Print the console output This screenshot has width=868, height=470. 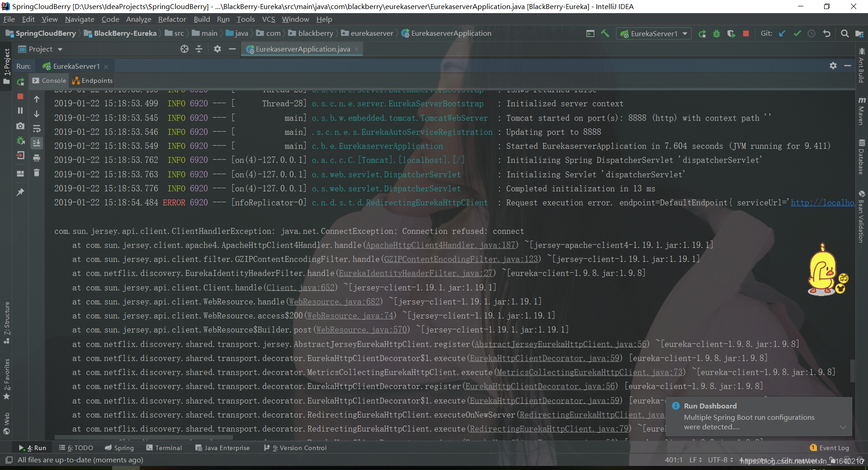coord(37,158)
